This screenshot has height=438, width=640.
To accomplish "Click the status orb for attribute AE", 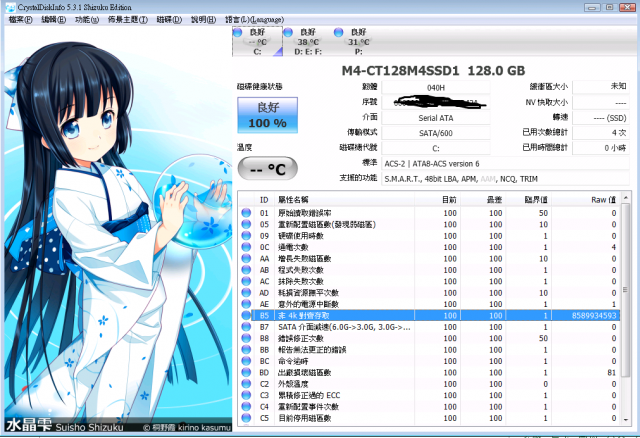I will click(246, 304).
